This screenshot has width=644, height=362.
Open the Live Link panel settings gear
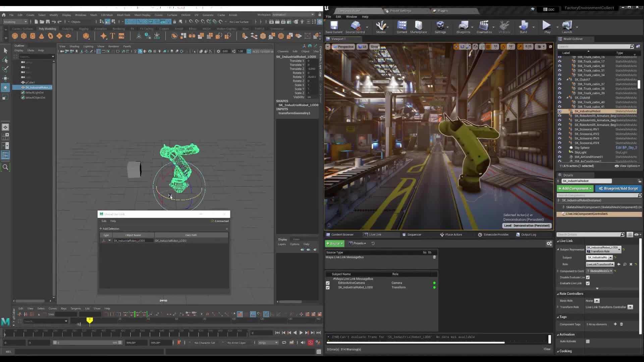click(x=549, y=243)
